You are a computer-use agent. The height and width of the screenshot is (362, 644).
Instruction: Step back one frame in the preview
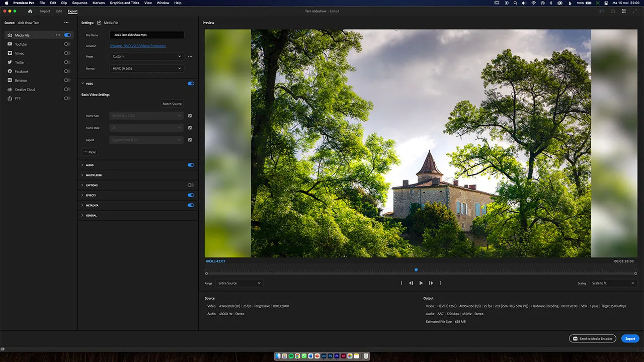click(411, 283)
